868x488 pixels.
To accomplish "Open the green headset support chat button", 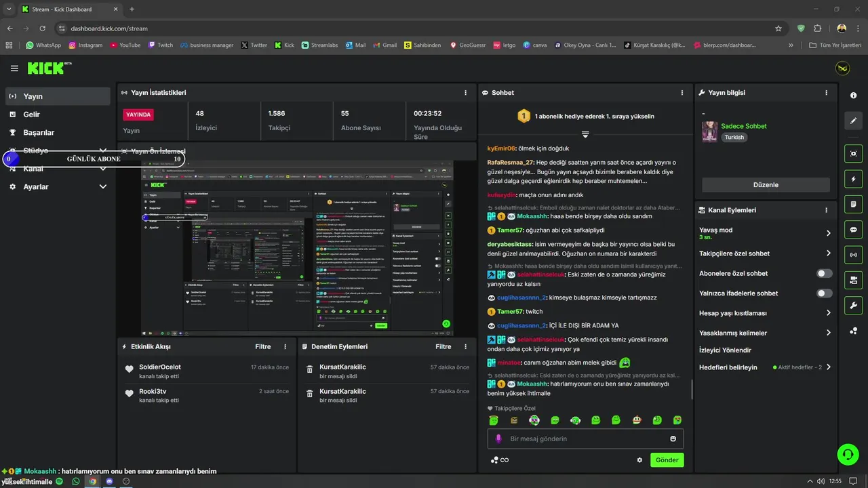I will coord(848,453).
